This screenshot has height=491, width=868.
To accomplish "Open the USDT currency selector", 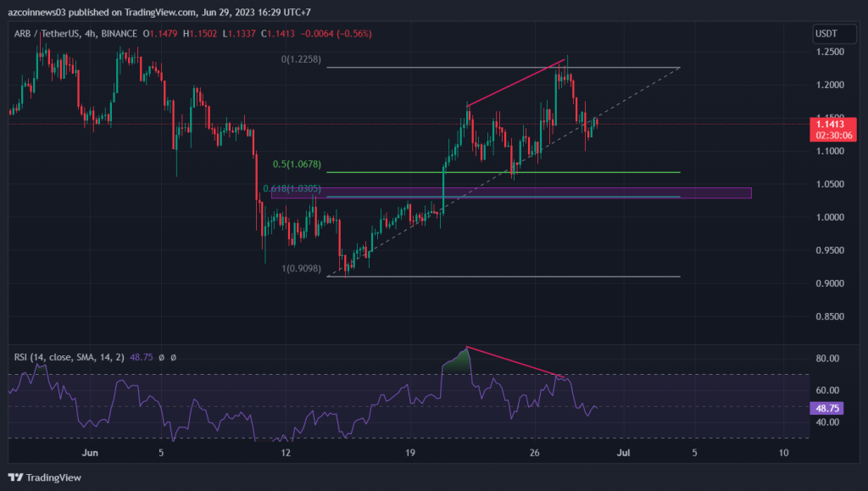I will tap(834, 34).
